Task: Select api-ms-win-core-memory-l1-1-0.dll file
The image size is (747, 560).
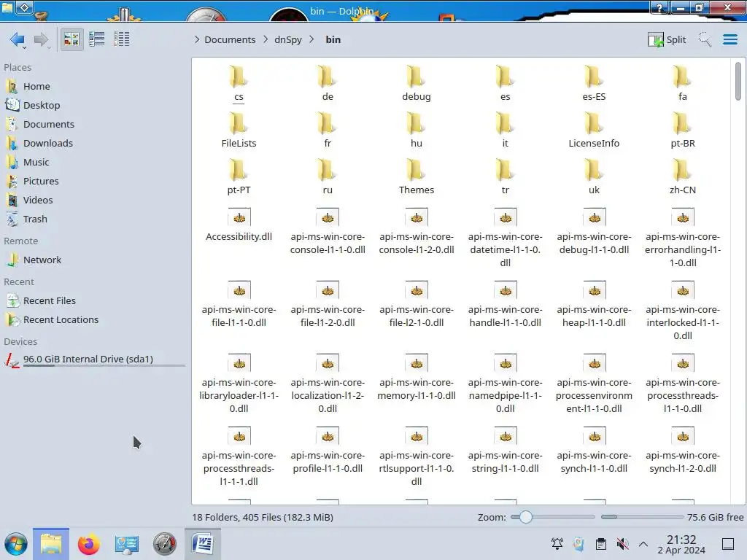Action: tap(417, 377)
